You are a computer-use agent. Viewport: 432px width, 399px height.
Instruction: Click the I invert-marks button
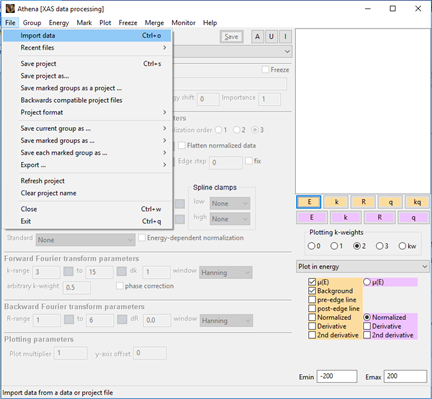tap(285, 37)
